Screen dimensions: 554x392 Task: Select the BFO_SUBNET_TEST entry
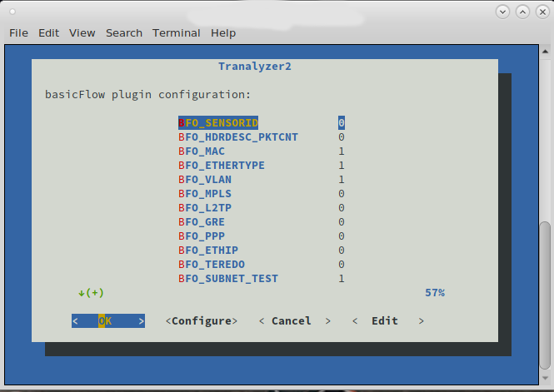tap(228, 278)
